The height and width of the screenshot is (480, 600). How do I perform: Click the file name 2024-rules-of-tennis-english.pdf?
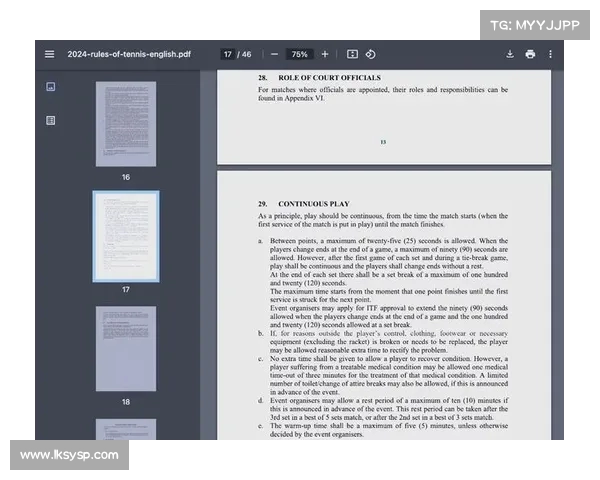tap(129, 54)
